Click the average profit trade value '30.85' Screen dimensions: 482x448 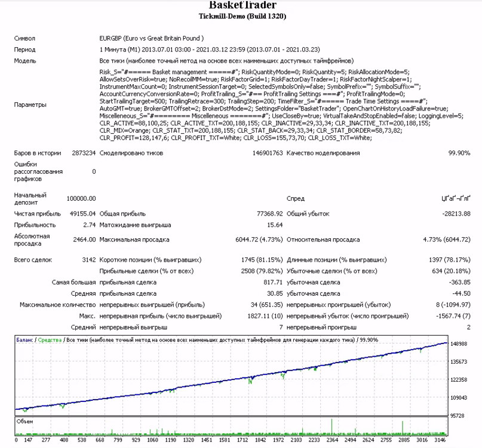(275, 294)
